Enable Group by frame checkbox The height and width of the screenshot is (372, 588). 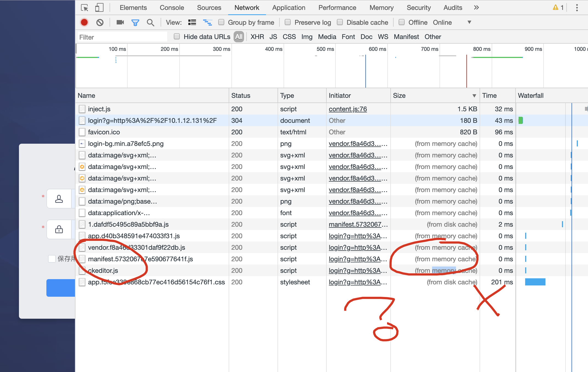coord(221,22)
